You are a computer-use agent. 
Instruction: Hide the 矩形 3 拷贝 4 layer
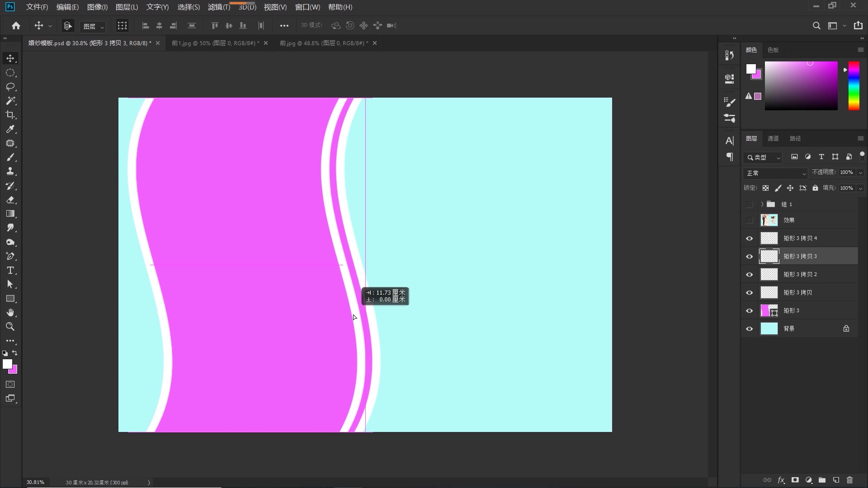point(749,238)
